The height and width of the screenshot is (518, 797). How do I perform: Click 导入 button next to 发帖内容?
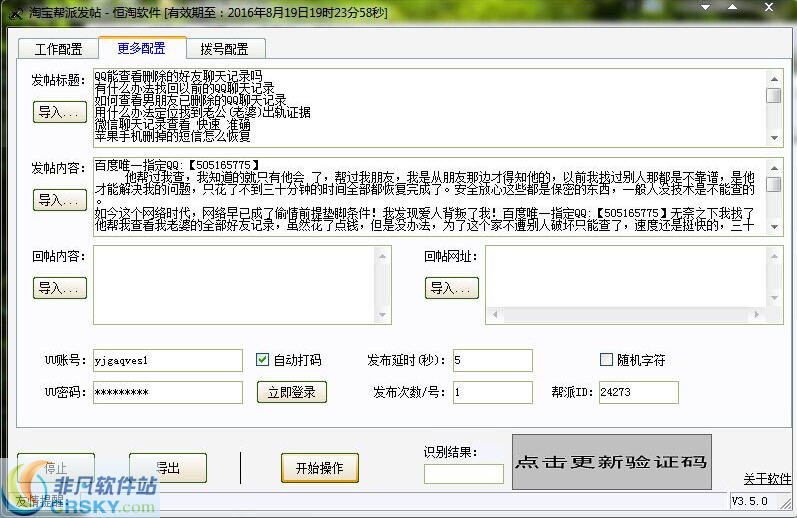pos(60,200)
